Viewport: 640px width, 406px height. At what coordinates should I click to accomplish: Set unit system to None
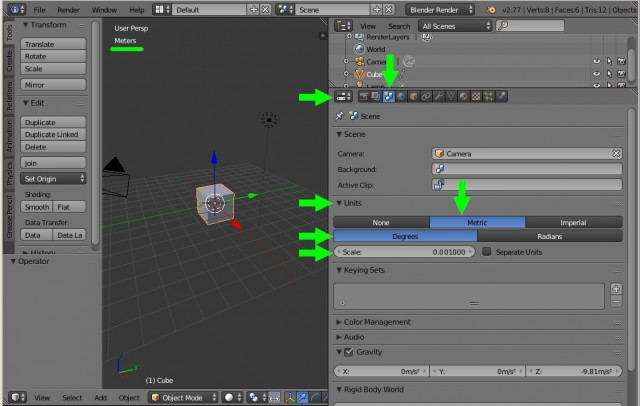(x=381, y=222)
